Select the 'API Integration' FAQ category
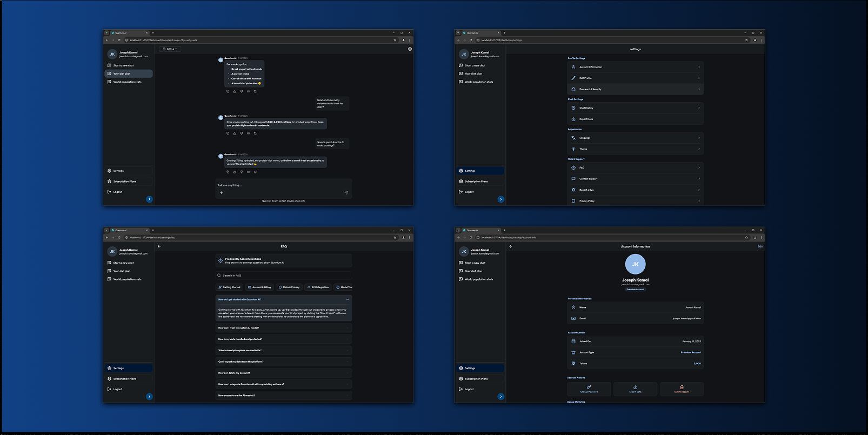The width and height of the screenshot is (868, 435). click(318, 287)
